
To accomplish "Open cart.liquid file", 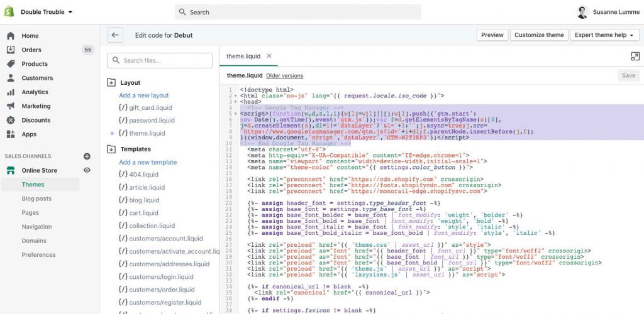I will point(138,213).
